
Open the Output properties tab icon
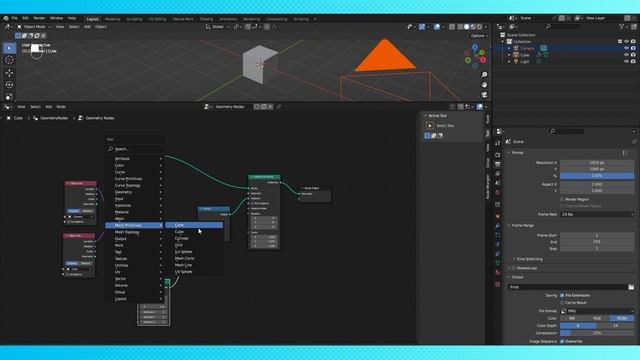point(498,164)
